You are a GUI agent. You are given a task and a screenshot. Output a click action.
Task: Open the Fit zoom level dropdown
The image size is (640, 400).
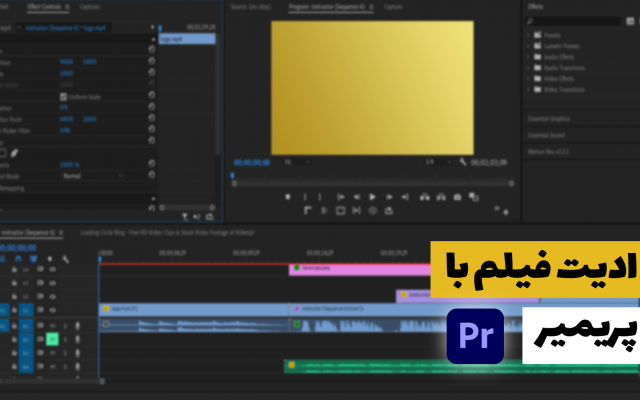coord(297,162)
